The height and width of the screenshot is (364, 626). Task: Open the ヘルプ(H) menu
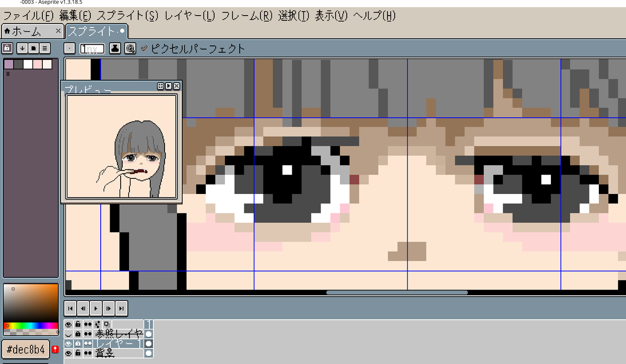[x=374, y=16]
